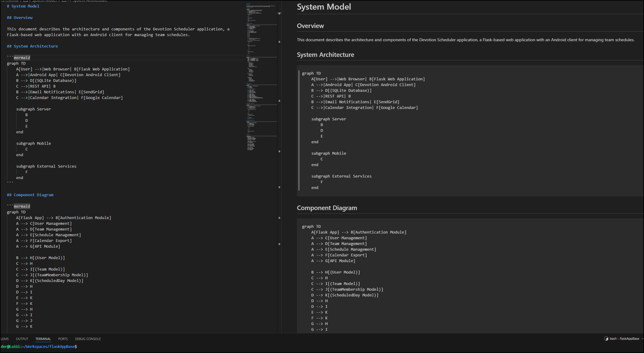Place cursor on first ```mermaid fence in editor
The image size is (644, 353).
tap(19, 57)
